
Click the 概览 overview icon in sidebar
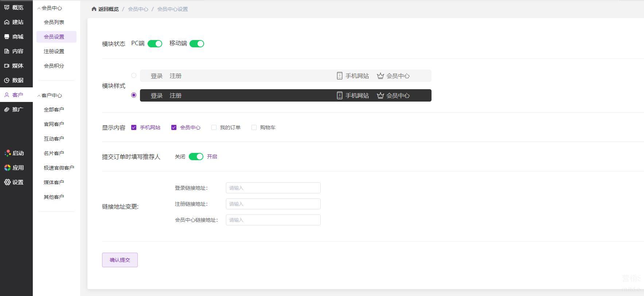tap(7, 7)
